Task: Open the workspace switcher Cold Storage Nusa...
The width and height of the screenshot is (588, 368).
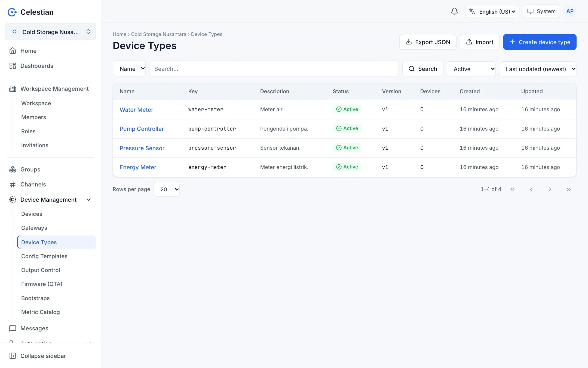Action: coord(50,32)
